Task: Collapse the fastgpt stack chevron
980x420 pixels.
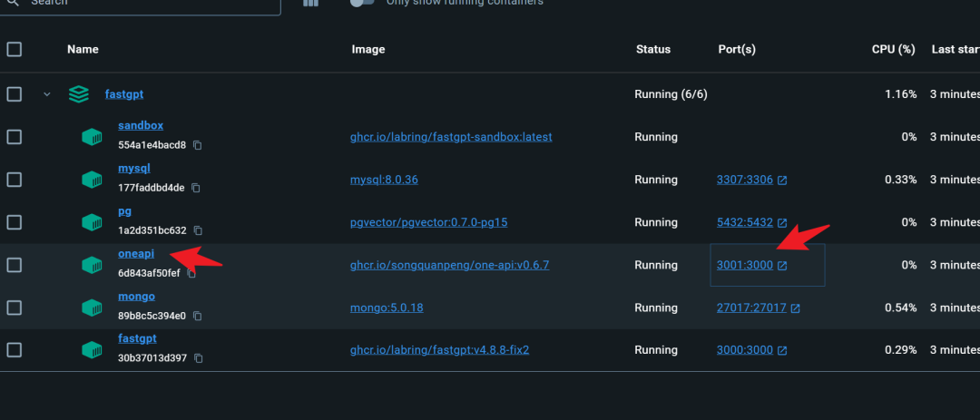Action: [x=47, y=94]
